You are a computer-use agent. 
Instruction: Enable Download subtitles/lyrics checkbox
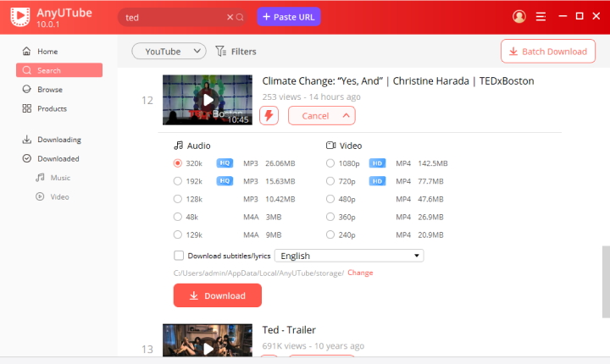[x=179, y=256]
